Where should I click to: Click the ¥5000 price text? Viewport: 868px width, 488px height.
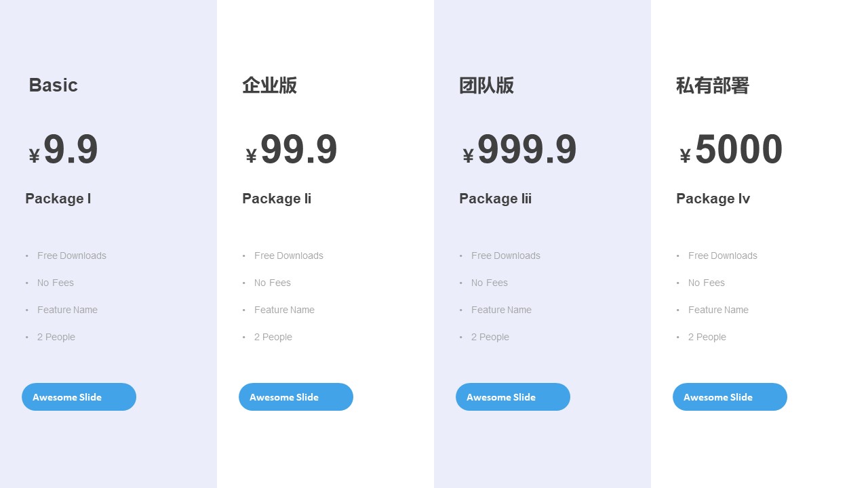pyautogui.click(x=731, y=150)
